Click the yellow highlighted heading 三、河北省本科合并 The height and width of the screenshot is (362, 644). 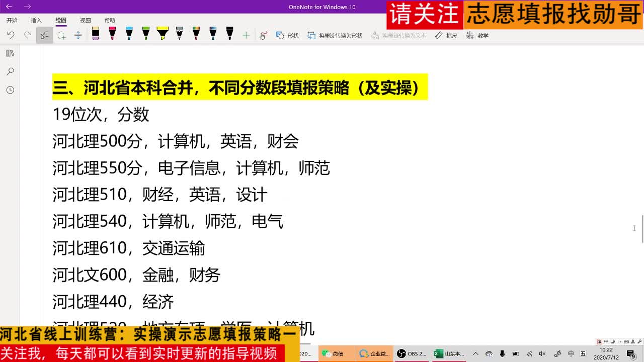[x=240, y=87]
